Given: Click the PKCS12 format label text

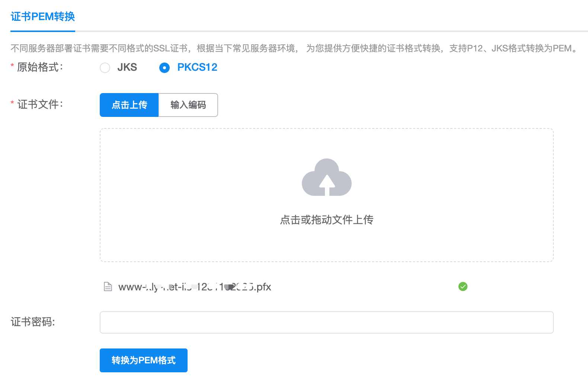Looking at the screenshot, I should tap(197, 67).
